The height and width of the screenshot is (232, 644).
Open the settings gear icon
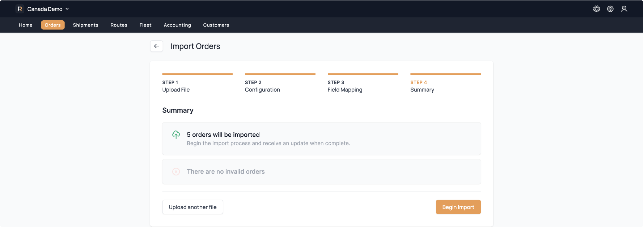coord(596,9)
